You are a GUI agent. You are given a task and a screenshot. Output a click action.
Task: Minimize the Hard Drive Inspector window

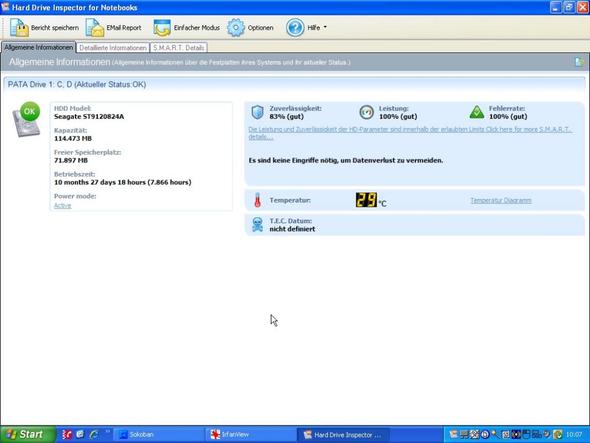pyautogui.click(x=556, y=7)
